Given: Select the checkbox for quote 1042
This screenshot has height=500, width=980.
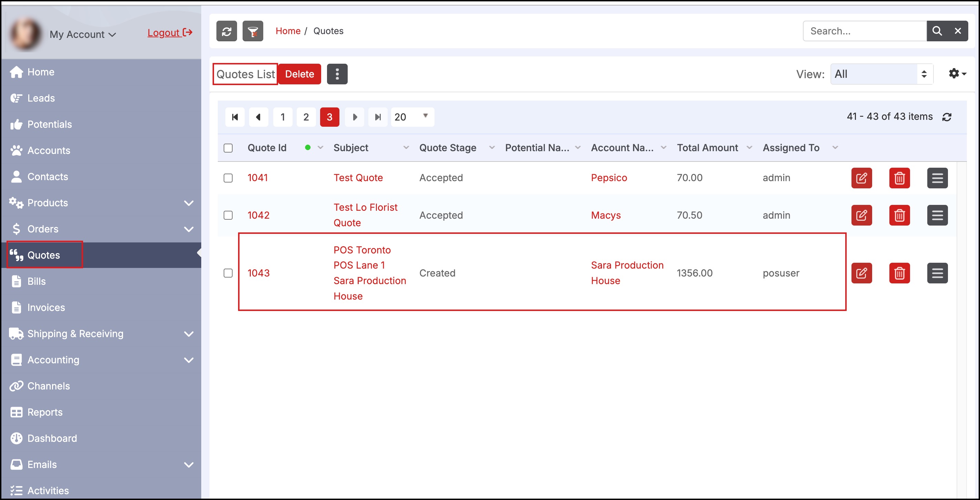Looking at the screenshot, I should pos(228,215).
